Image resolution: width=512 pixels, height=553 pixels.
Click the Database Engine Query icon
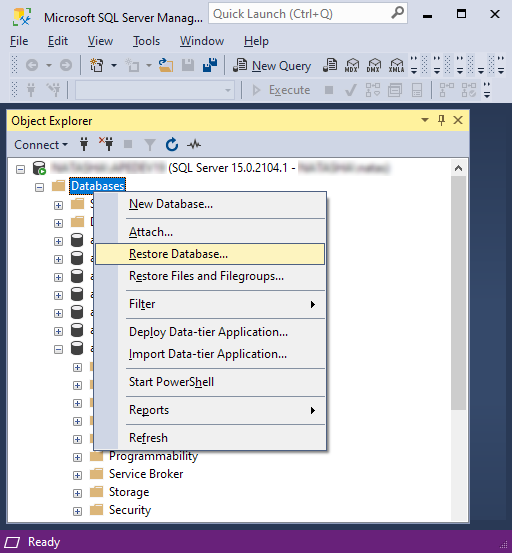tap(330, 66)
